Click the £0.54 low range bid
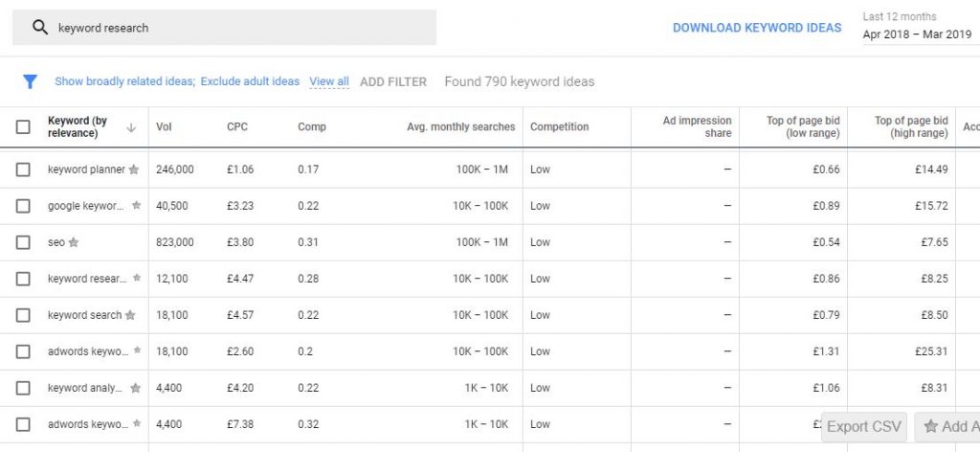Image resolution: width=980 pixels, height=452 pixels. coord(826,242)
